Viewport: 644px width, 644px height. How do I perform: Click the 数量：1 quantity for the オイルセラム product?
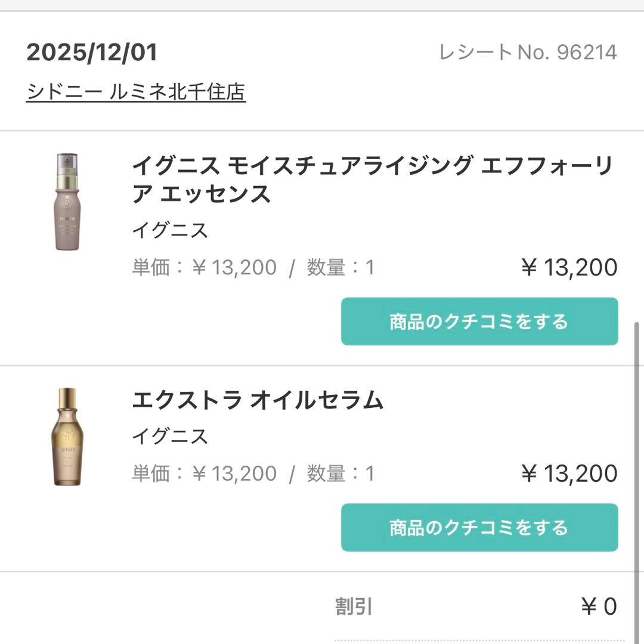[340, 473]
